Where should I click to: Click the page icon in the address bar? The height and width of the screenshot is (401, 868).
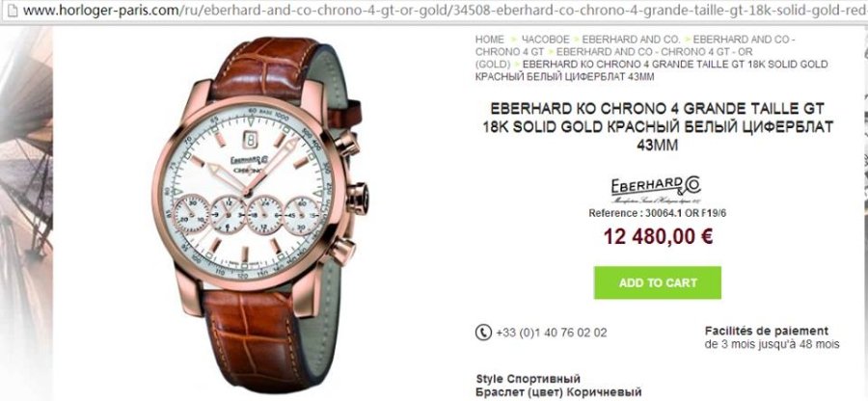click(x=12, y=11)
